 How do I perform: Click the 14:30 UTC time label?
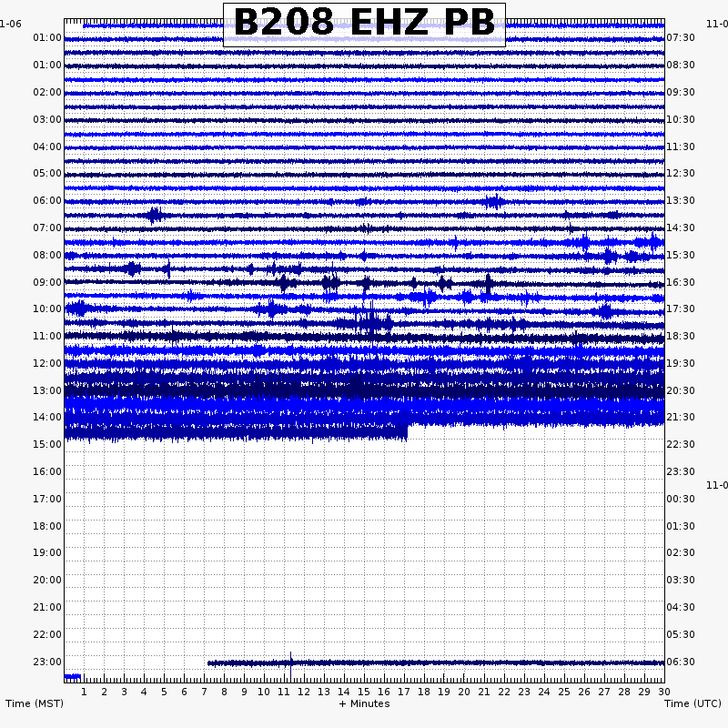coord(681,228)
